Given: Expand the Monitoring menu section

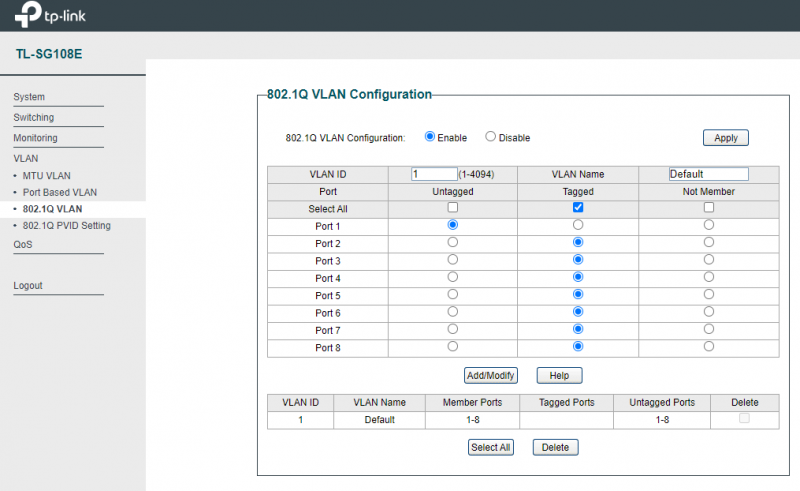Looking at the screenshot, I should [35, 138].
